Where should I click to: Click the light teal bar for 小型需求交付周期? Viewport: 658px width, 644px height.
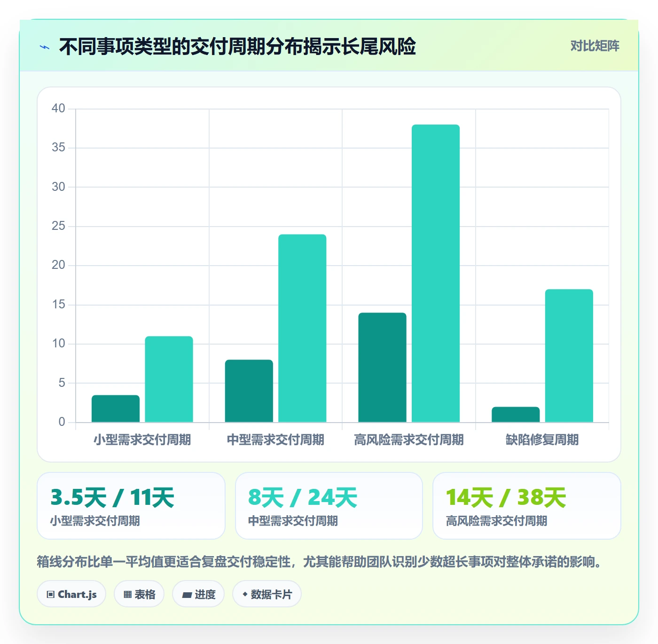(169, 379)
